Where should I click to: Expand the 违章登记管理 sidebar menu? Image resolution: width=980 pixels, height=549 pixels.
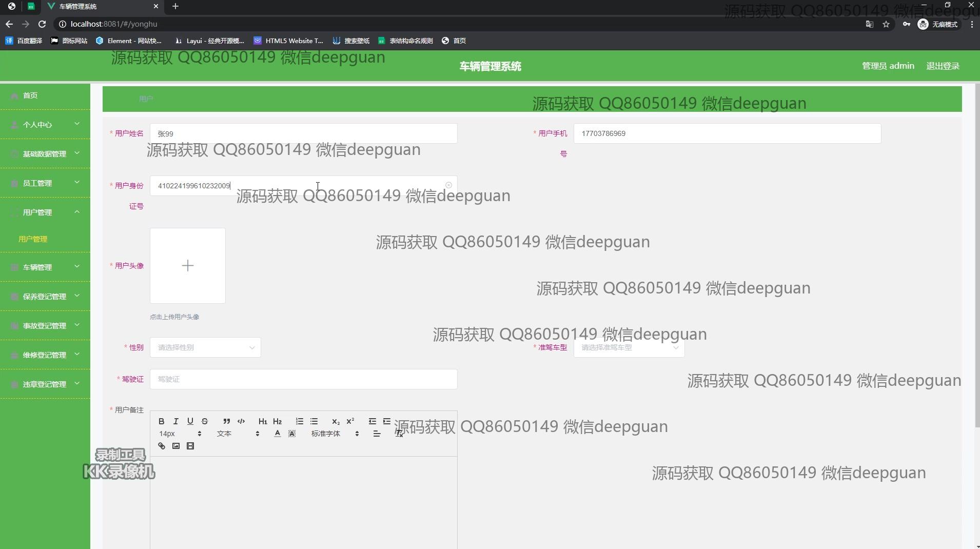[45, 384]
